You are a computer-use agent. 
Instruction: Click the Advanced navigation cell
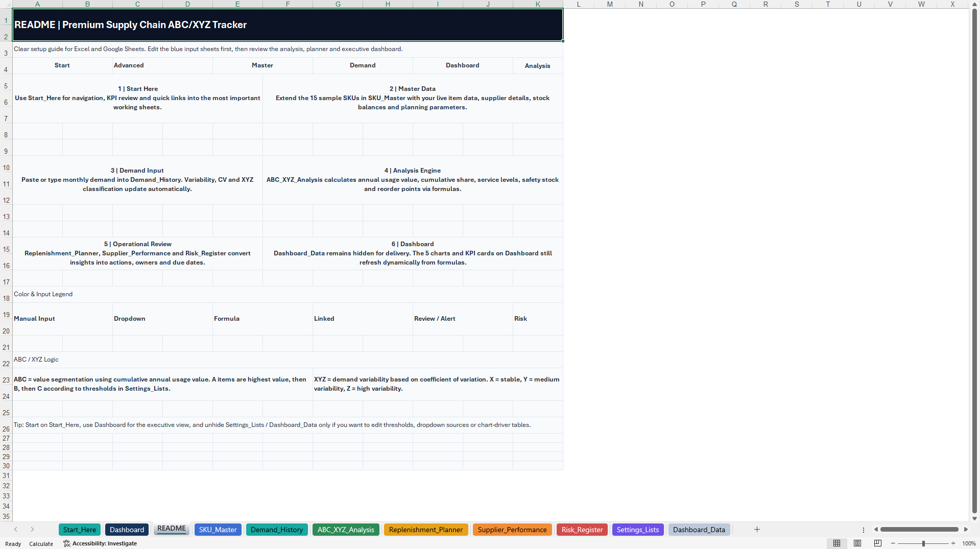tap(162, 65)
